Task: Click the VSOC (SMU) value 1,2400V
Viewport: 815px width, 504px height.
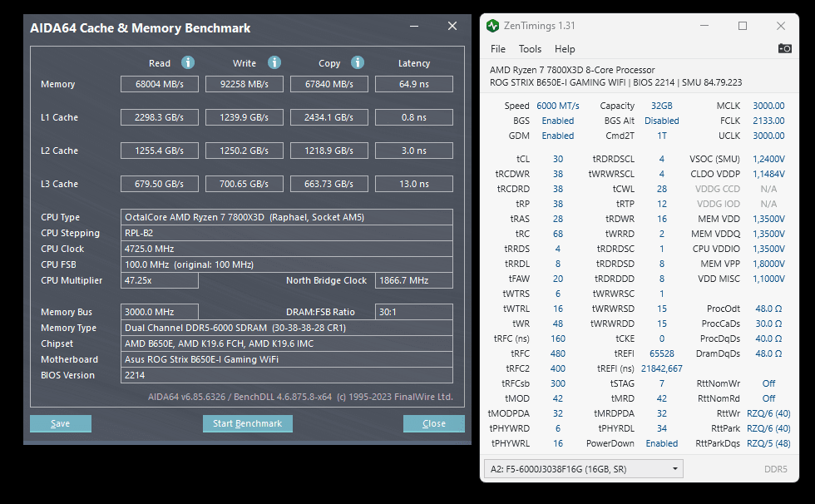Action: click(x=768, y=159)
